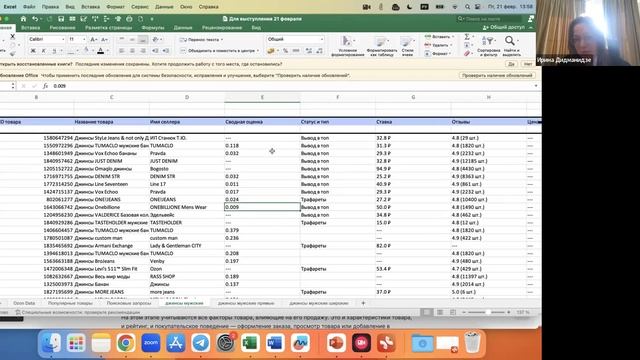This screenshot has height=360, width=640.
Task: Click Нет in the recovery bar
Action: [528, 64]
